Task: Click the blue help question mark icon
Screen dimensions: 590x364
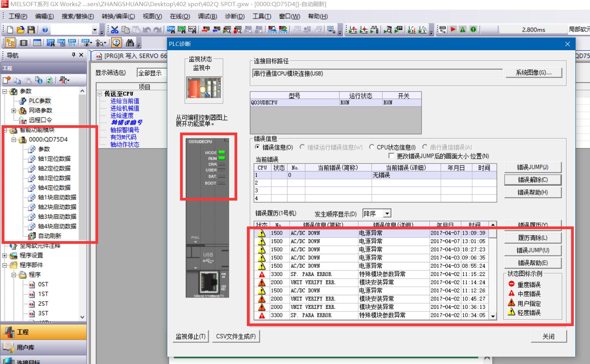Action: coord(45,30)
